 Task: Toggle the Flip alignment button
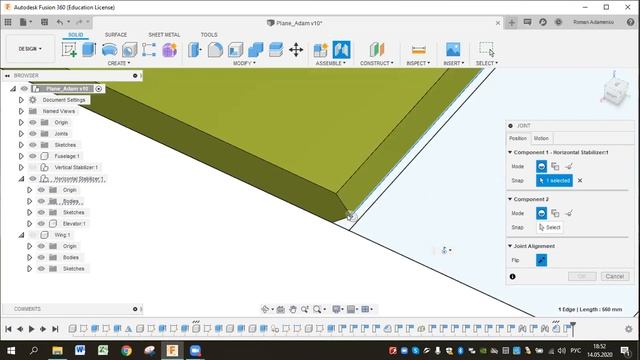point(542,260)
